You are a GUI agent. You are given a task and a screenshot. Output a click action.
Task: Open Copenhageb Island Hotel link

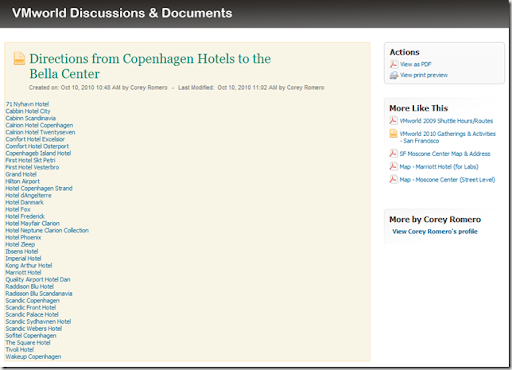coord(38,153)
